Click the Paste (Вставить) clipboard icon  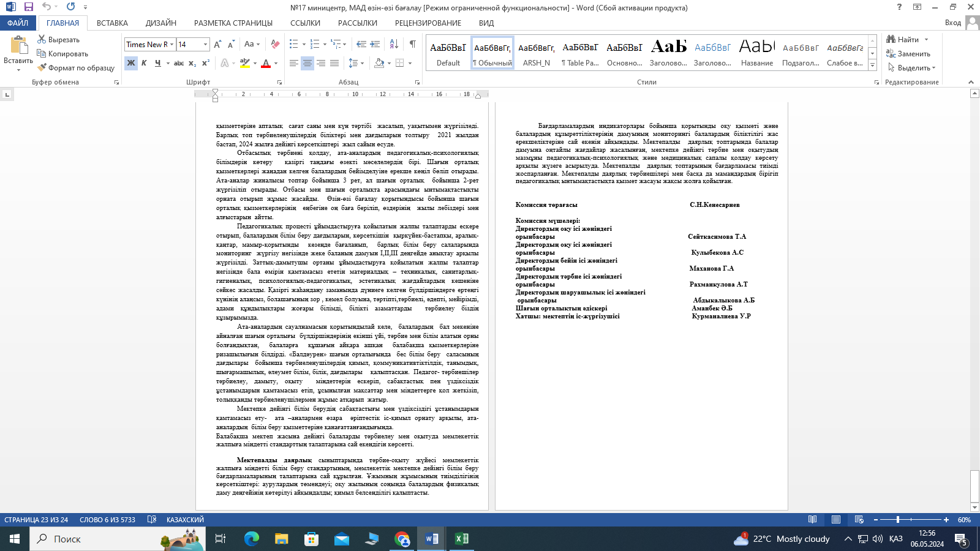coord(18,46)
